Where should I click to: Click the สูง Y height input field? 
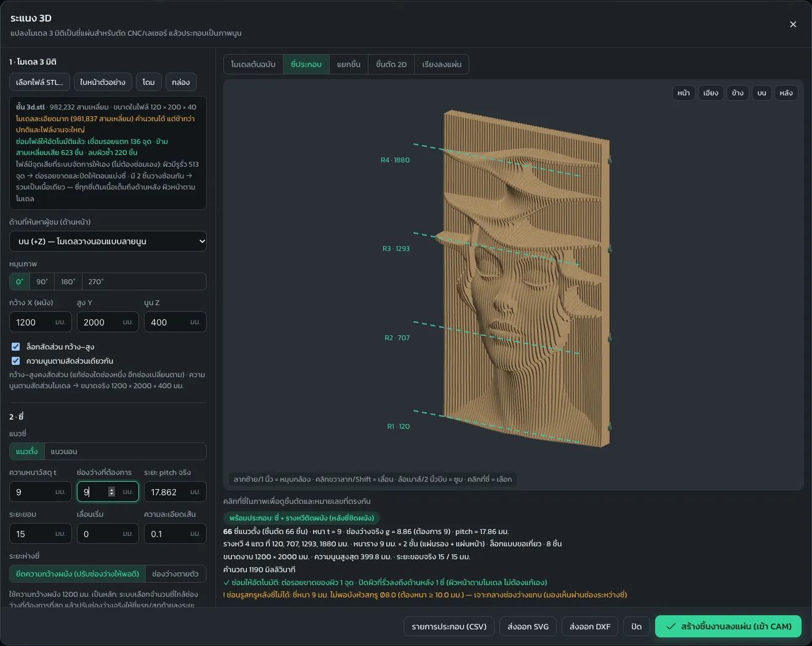coord(108,322)
